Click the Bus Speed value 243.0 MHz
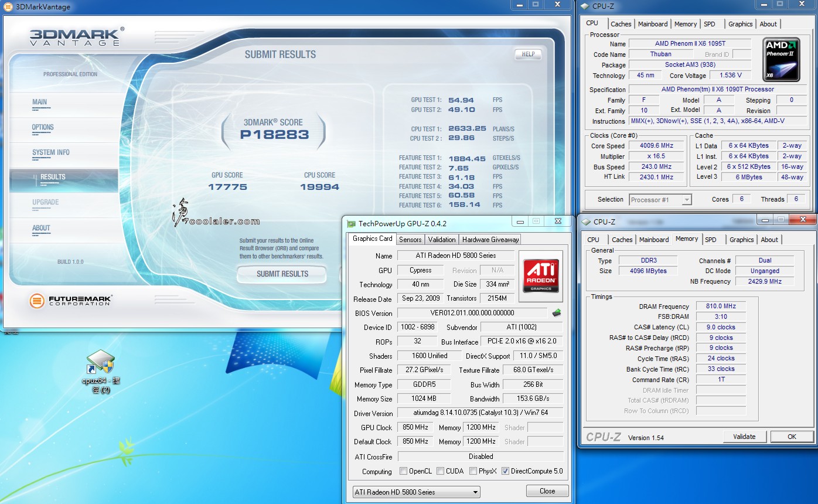Image resolution: width=818 pixels, height=504 pixels. [x=657, y=167]
